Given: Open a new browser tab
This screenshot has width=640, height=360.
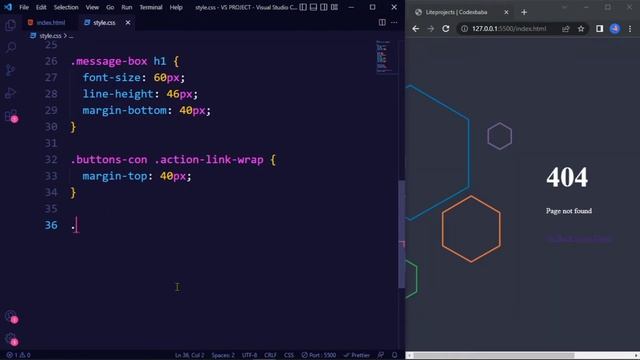Looking at the screenshot, I should click(x=524, y=12).
